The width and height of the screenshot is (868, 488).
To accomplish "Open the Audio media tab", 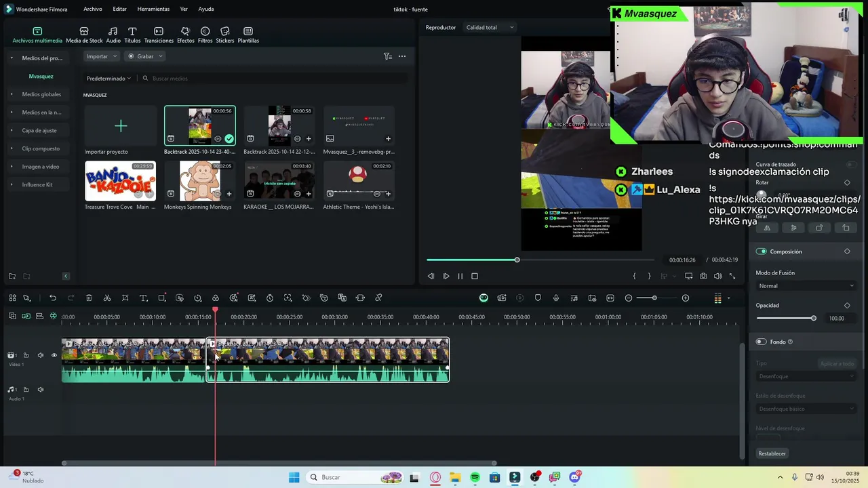I will (x=113, y=35).
